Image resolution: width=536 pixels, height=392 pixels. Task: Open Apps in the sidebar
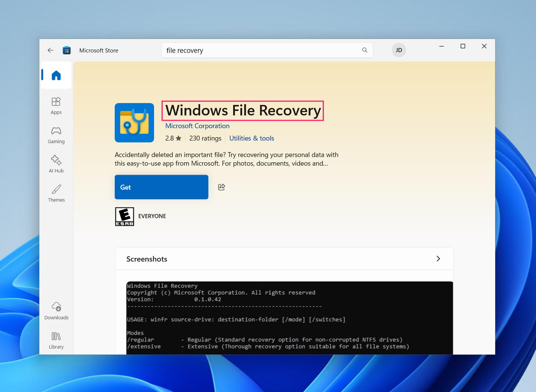pyautogui.click(x=56, y=106)
